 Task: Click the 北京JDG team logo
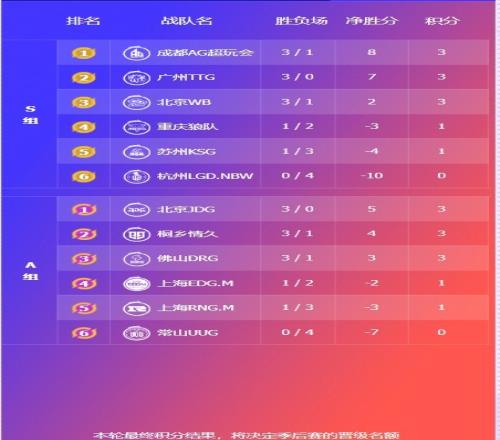(x=136, y=210)
